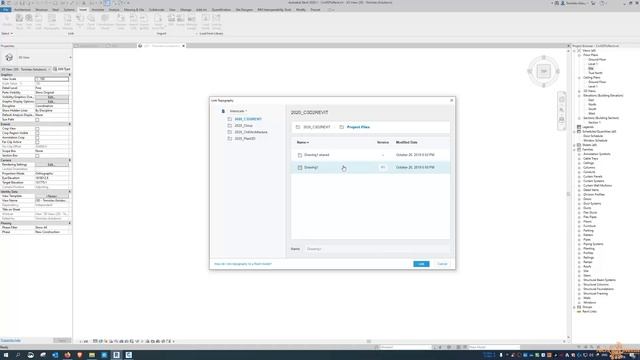Expand the 3D Views node in Project Browser
640x360 pixels.
point(579,91)
